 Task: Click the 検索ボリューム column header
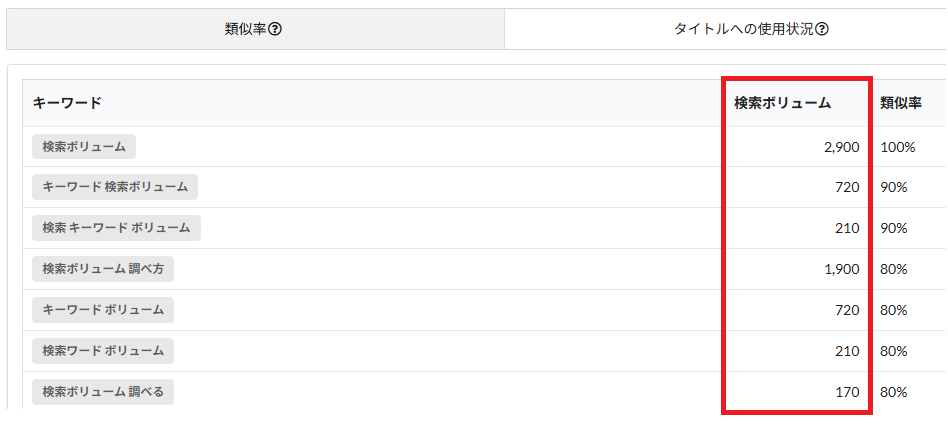(x=782, y=103)
